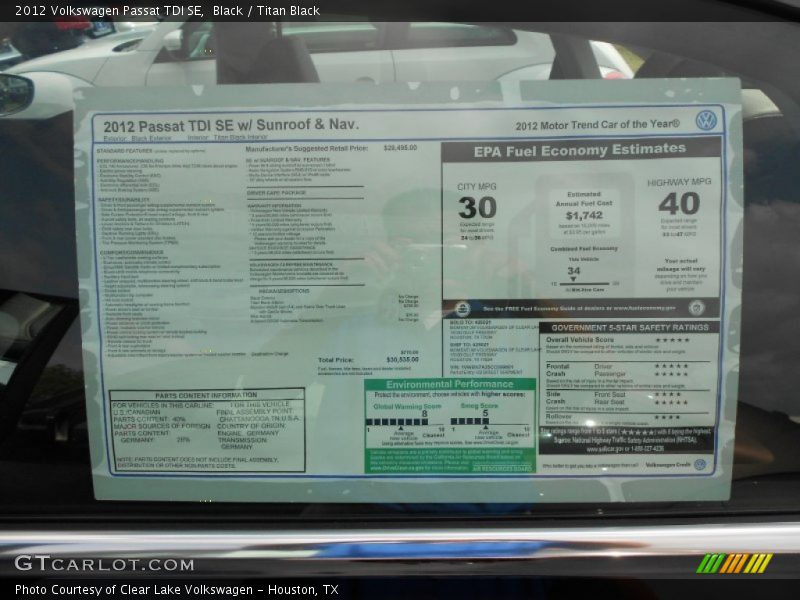Image resolution: width=800 pixels, height=600 pixels.
Task: Click 'Your actual mileage will vary' text
Action: [681, 264]
